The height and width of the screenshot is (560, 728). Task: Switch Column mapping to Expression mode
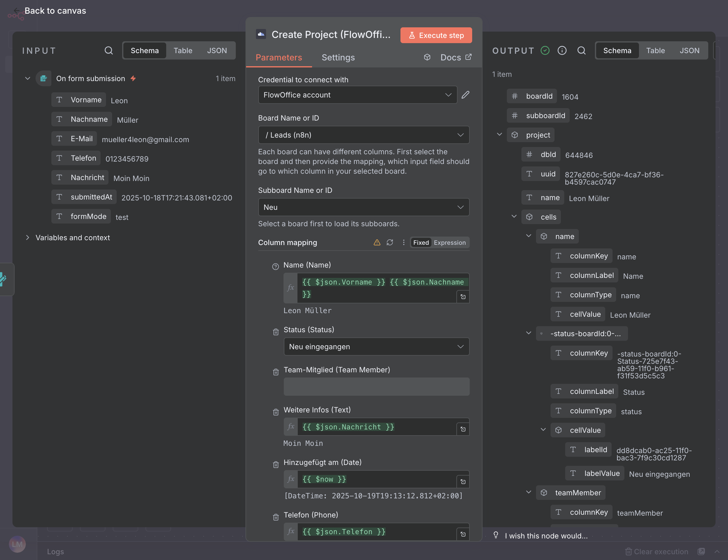point(449,243)
